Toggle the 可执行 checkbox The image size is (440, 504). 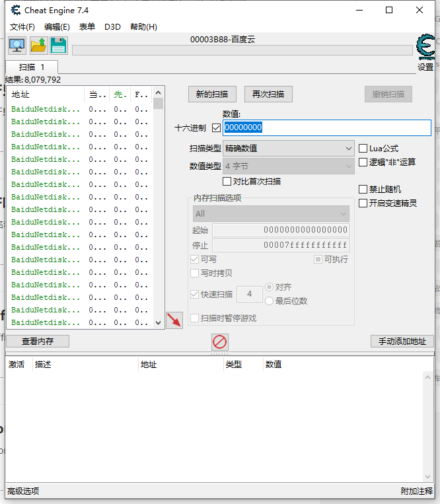click(318, 259)
